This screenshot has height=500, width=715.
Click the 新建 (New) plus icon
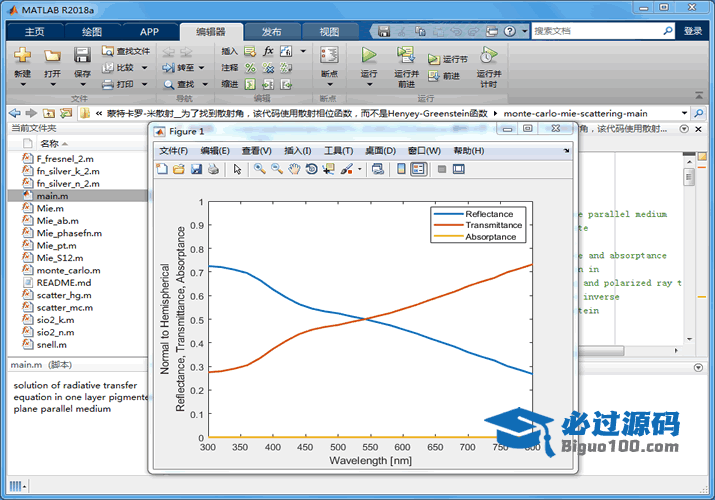[x=22, y=55]
